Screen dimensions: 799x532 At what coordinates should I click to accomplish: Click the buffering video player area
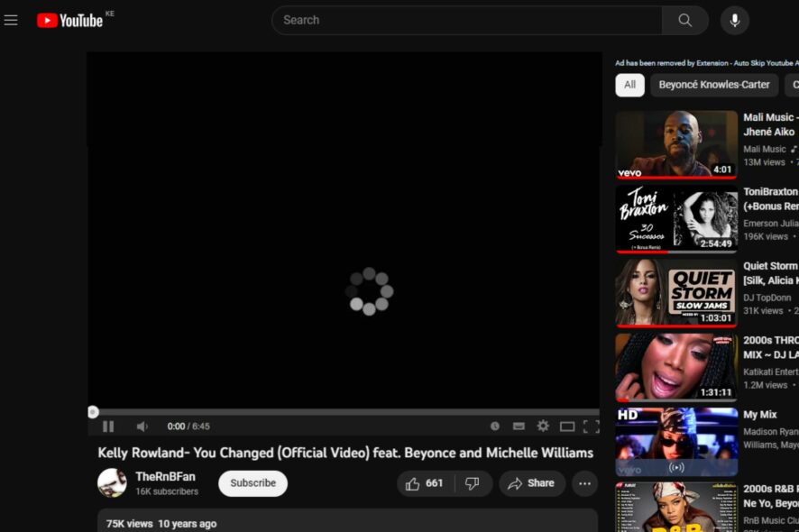344,229
